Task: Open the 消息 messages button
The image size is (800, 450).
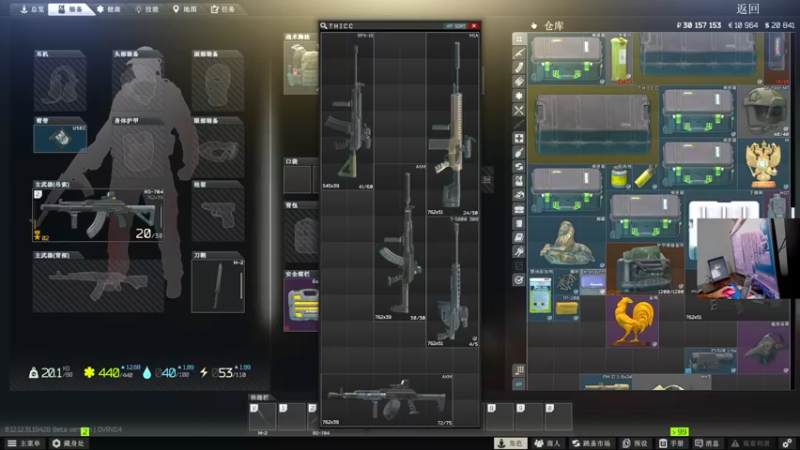Action: click(x=708, y=443)
